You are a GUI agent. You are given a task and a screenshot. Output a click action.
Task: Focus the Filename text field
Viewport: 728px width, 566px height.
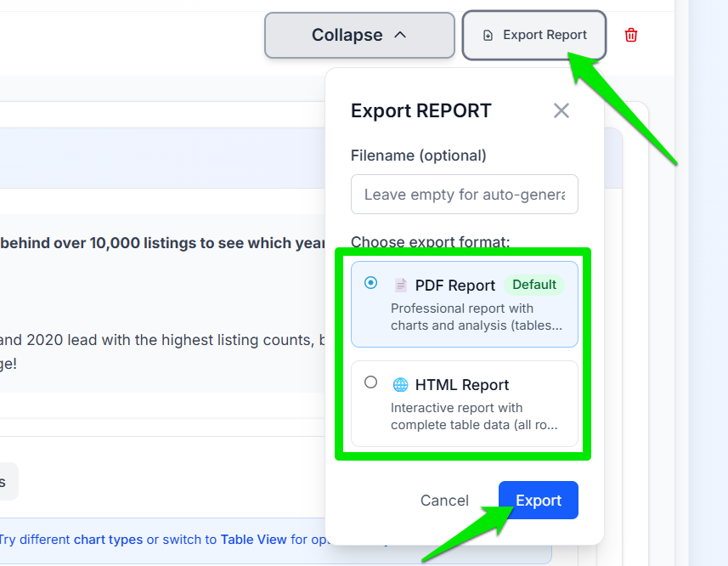[464, 195]
